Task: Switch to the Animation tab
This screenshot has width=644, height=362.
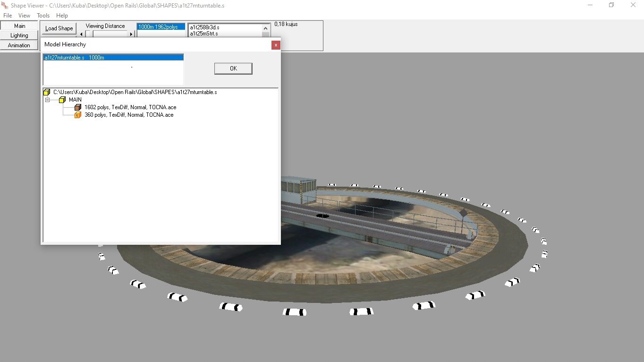Action: [19, 45]
